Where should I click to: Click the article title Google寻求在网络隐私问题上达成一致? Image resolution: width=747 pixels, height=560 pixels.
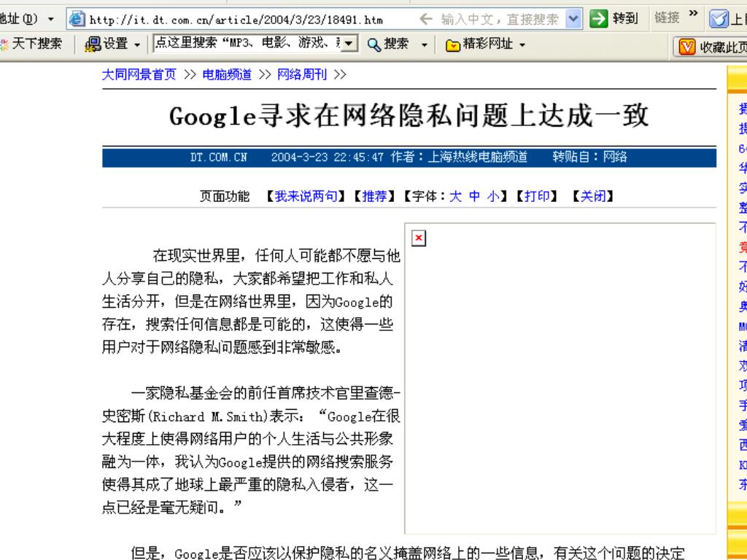[x=409, y=116]
